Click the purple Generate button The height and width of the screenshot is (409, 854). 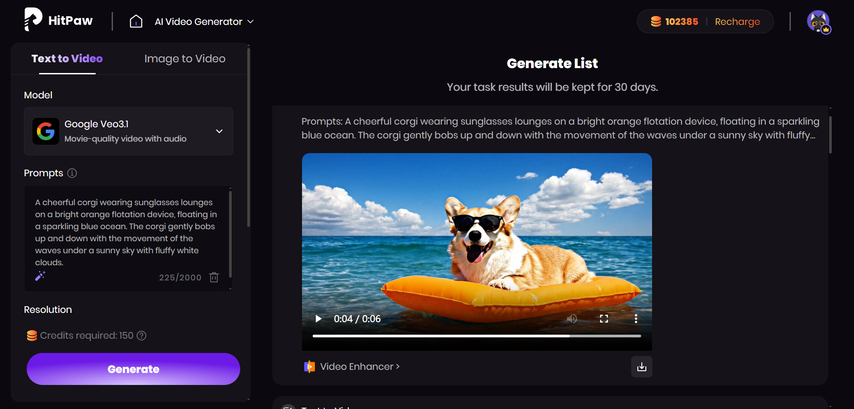click(x=133, y=369)
